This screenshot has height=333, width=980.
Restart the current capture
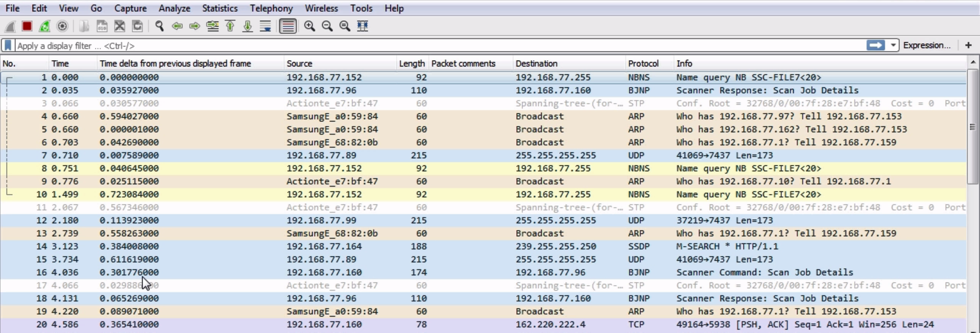pos(45,26)
